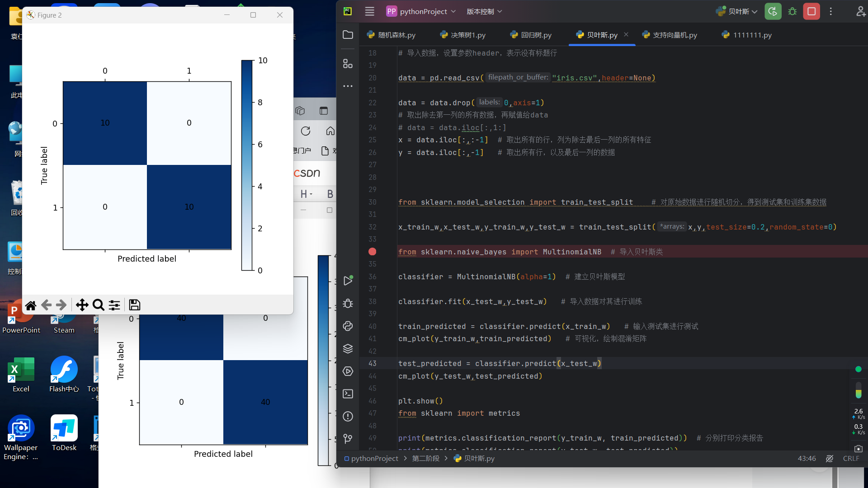Toggle the reader mode status bar icon
This screenshot has height=488, width=868.
(x=830, y=459)
